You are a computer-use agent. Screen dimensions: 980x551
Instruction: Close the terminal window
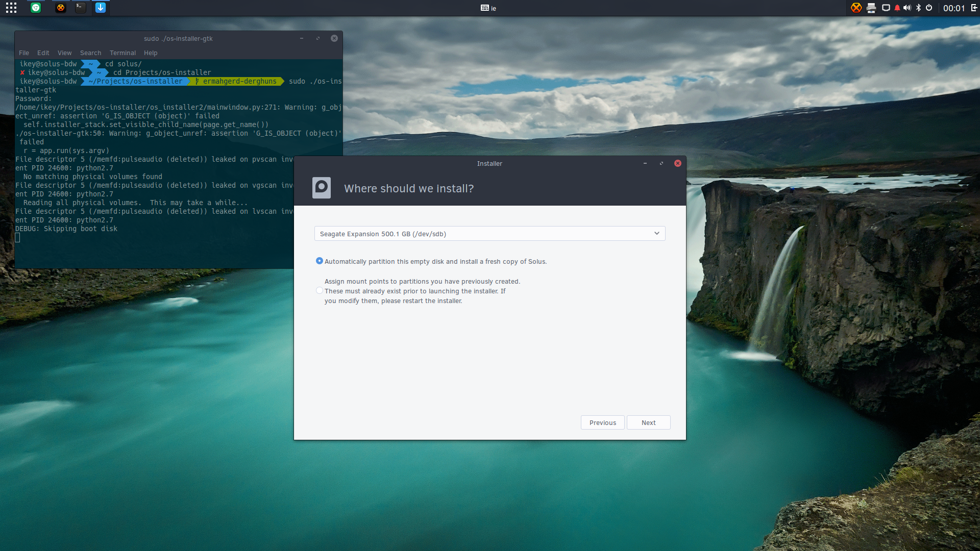pos(334,38)
